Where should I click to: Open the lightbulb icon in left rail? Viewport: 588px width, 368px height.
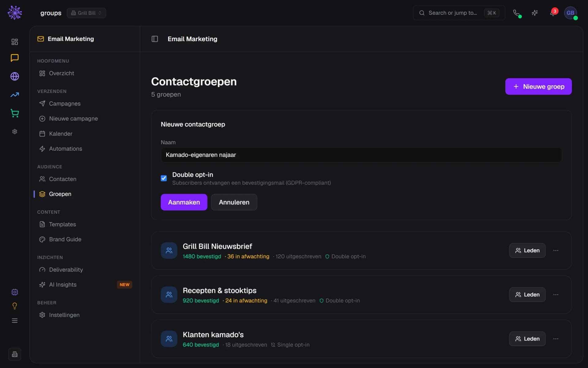click(x=15, y=306)
